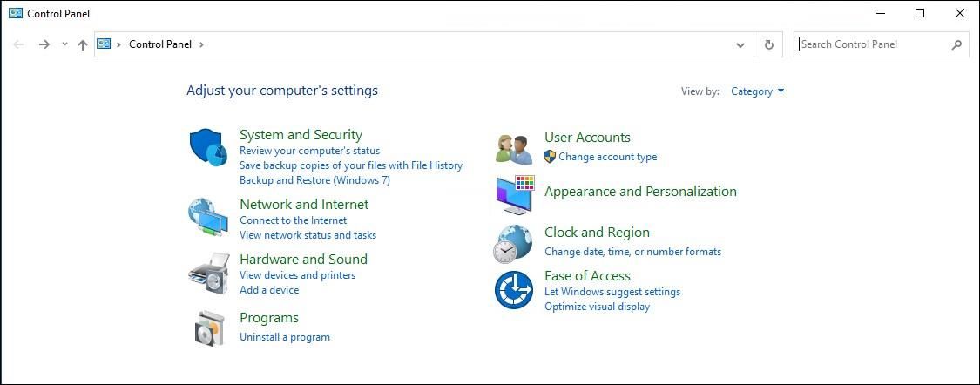Open the Ease of Access icon
This screenshot has width=980, height=385.
click(x=514, y=290)
